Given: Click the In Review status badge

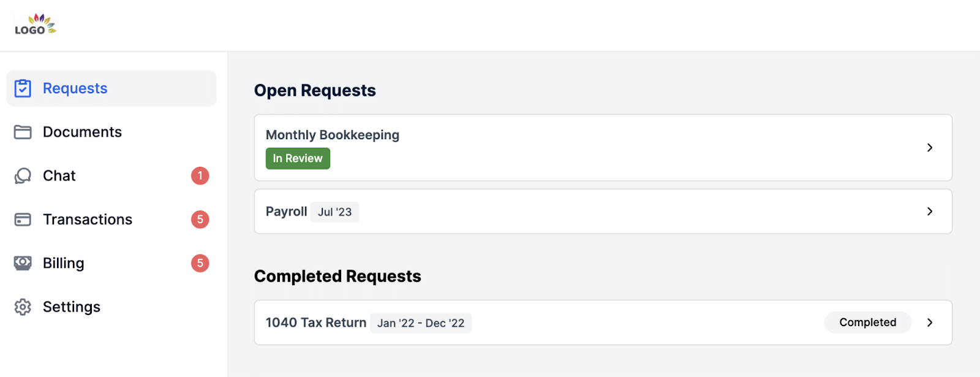Looking at the screenshot, I should pos(298,158).
